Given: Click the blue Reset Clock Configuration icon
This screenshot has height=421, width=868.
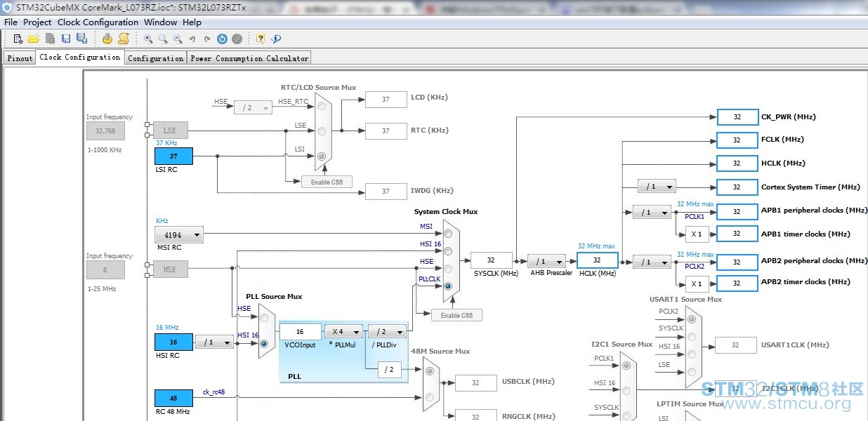Looking at the screenshot, I should (x=222, y=39).
